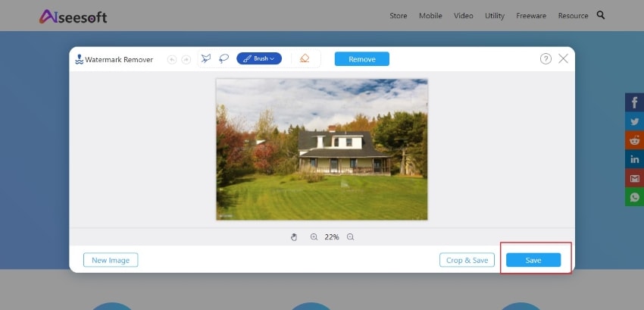The image size is (644, 310).
Task: Open the Utility menu
Action: [x=495, y=16]
